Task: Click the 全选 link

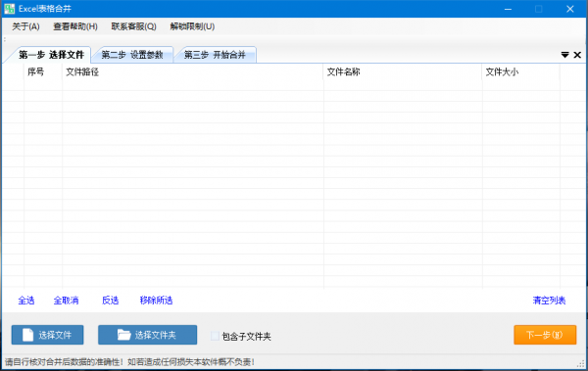Action: pyautogui.click(x=26, y=301)
